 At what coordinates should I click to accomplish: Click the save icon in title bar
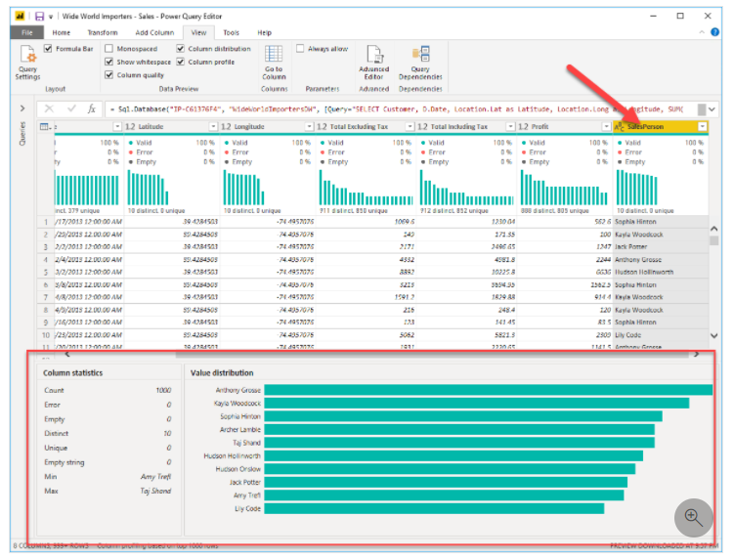pyautogui.click(x=39, y=17)
